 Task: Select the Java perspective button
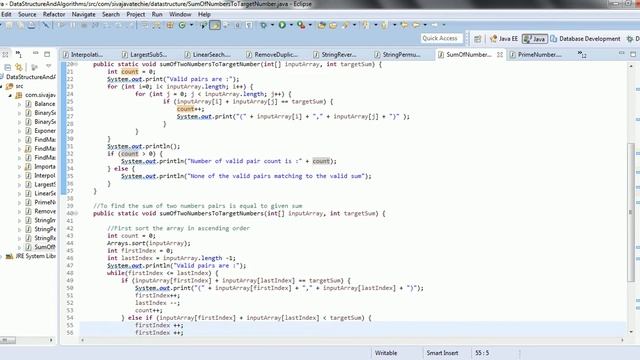click(535, 39)
